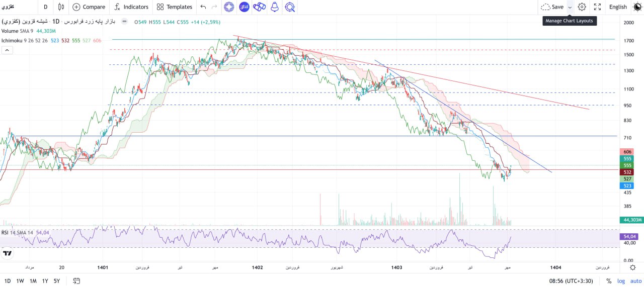The height and width of the screenshot is (287, 644).
Task: Click the magnifier target search icon
Action: coord(290,7)
